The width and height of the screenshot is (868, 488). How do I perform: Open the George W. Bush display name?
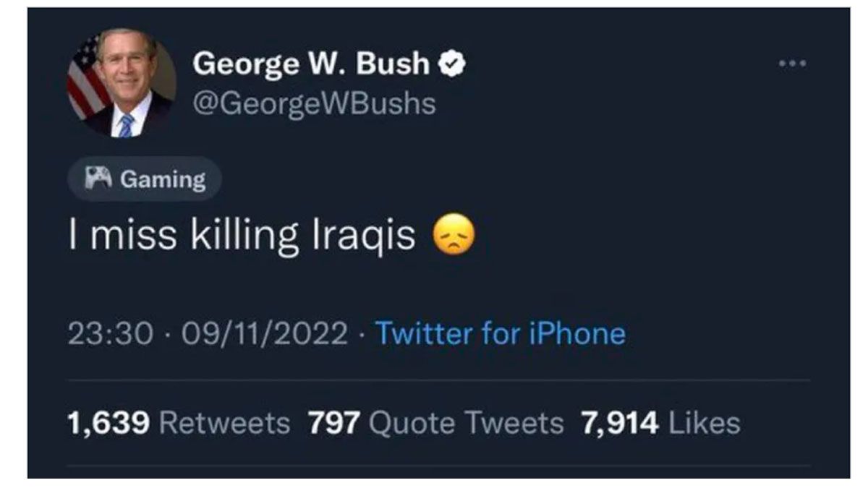311,65
